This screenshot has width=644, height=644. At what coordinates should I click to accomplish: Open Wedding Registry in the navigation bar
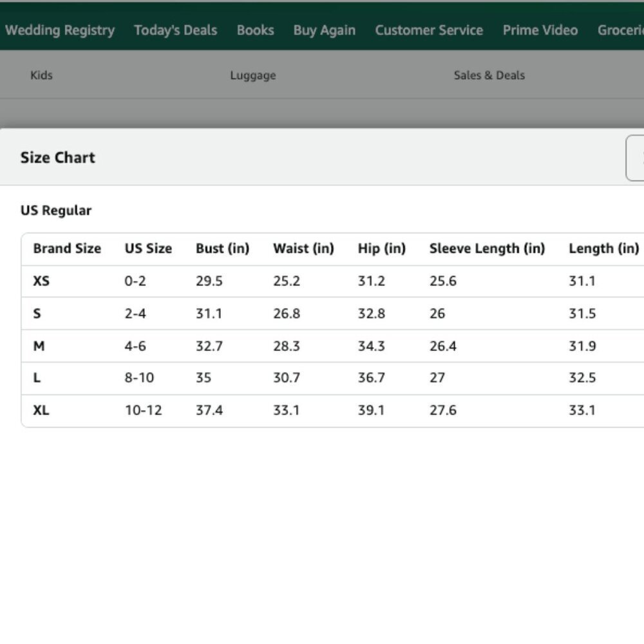pyautogui.click(x=59, y=30)
